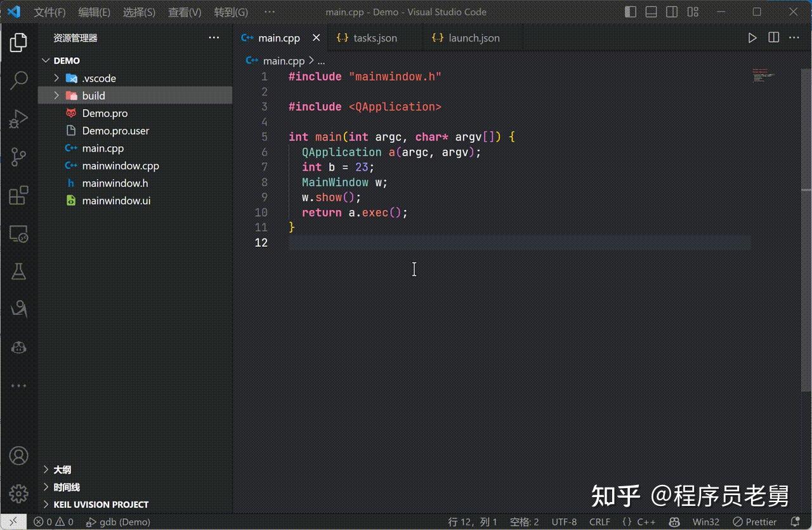Open the Run and Debug view
The width and height of the screenshot is (812, 530).
pyautogui.click(x=18, y=119)
